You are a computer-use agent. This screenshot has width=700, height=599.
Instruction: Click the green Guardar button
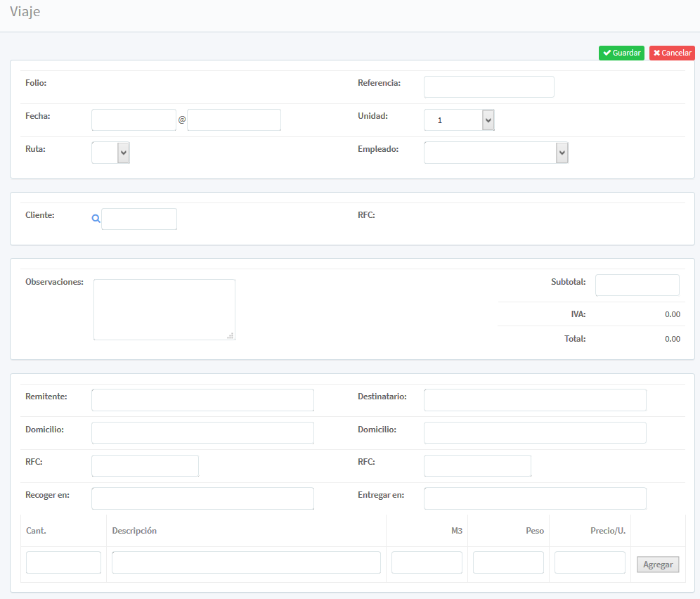click(621, 53)
